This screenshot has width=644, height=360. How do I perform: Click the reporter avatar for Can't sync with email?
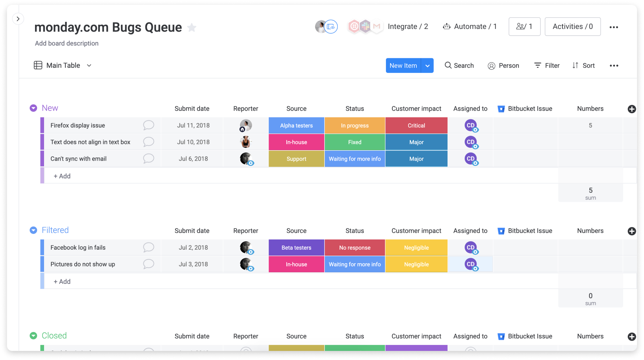(246, 159)
